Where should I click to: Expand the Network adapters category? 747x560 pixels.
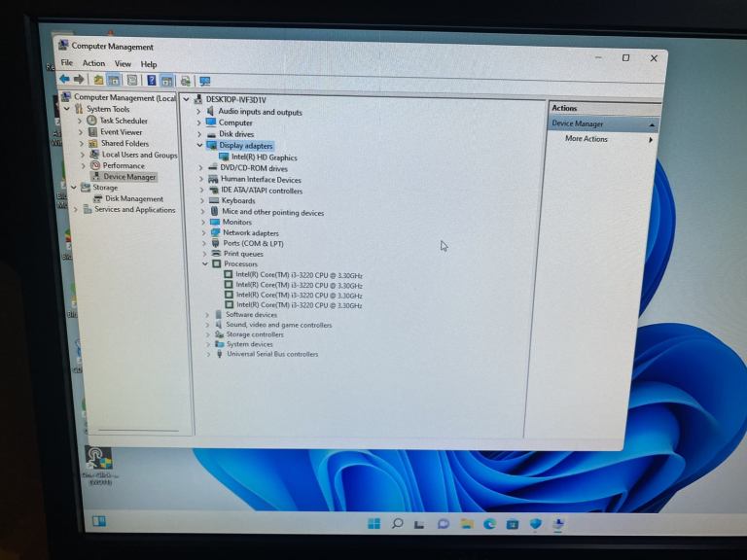click(x=202, y=233)
